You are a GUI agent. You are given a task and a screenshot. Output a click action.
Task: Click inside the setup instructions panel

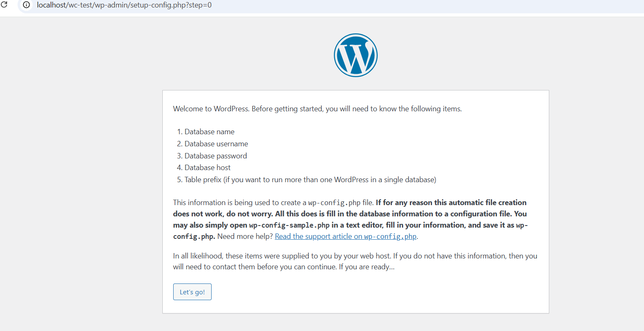(x=356, y=200)
